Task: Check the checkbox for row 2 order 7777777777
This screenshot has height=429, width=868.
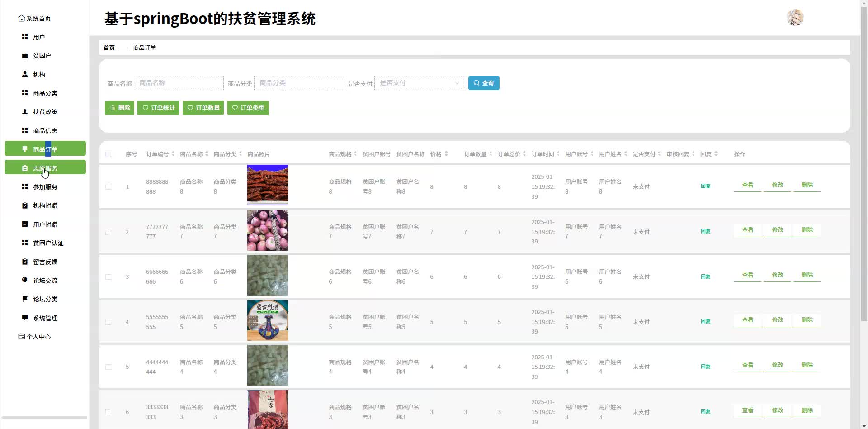Action: coord(108,232)
